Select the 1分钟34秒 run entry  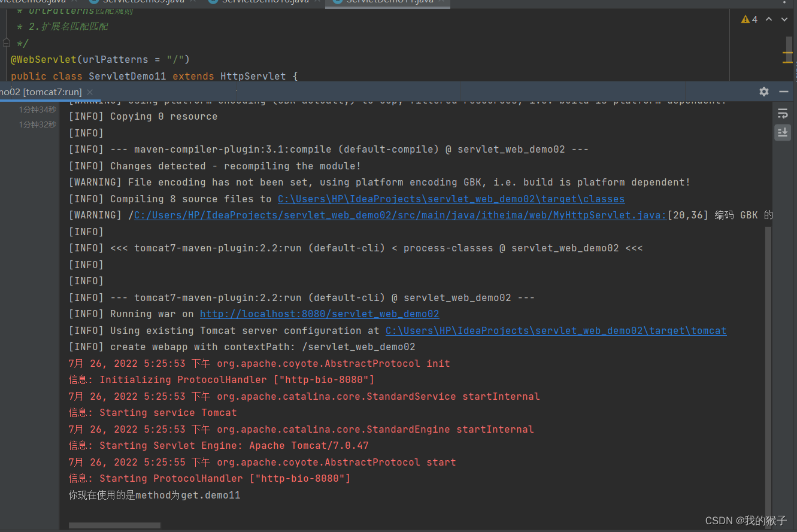point(37,110)
